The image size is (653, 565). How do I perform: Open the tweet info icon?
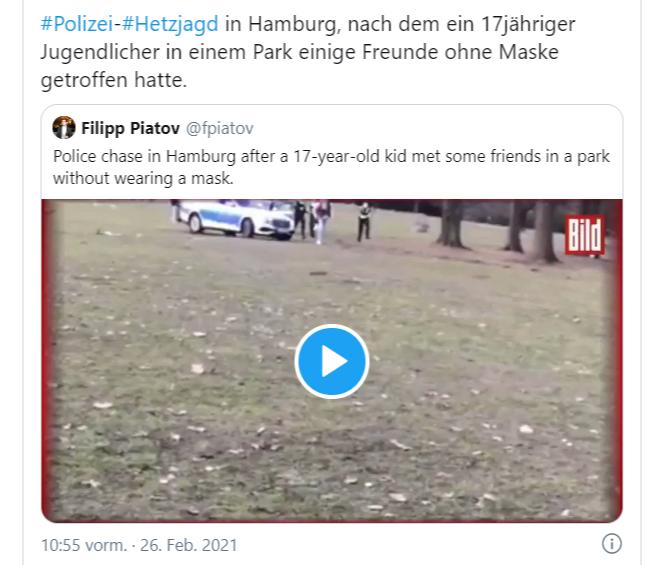[x=611, y=544]
